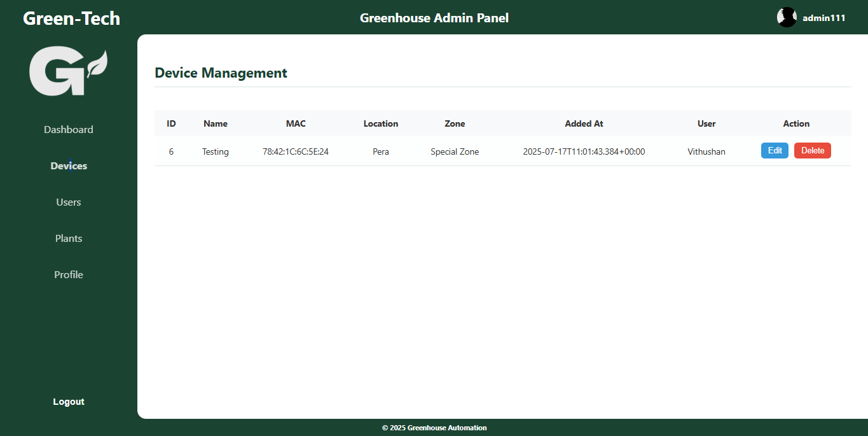This screenshot has width=868, height=436.
Task: Select Devices in the sidebar
Action: [x=68, y=165]
